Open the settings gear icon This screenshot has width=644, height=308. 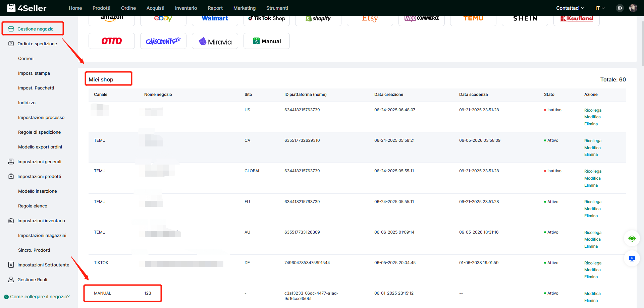pyautogui.click(x=620, y=8)
